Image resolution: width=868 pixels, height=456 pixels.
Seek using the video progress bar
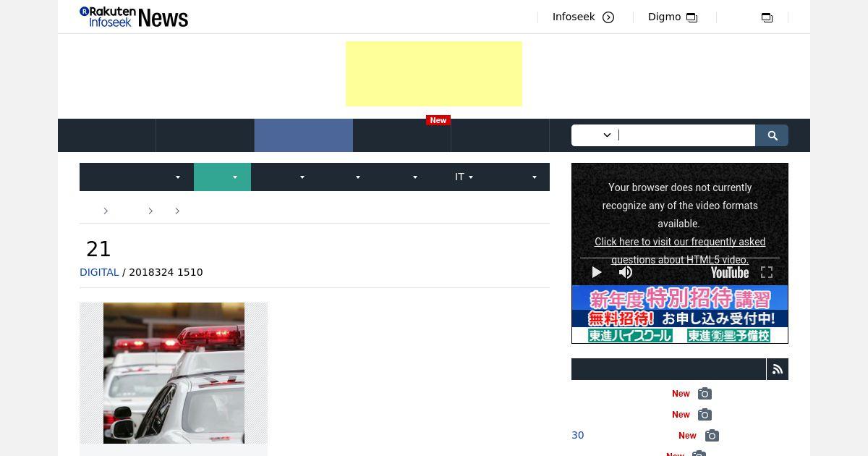tap(680, 258)
